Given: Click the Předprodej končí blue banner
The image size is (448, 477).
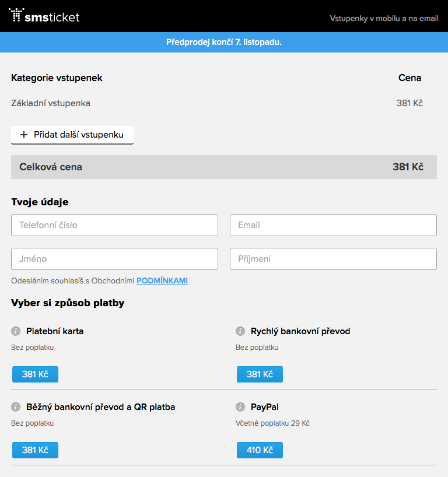Looking at the screenshot, I should click(224, 42).
